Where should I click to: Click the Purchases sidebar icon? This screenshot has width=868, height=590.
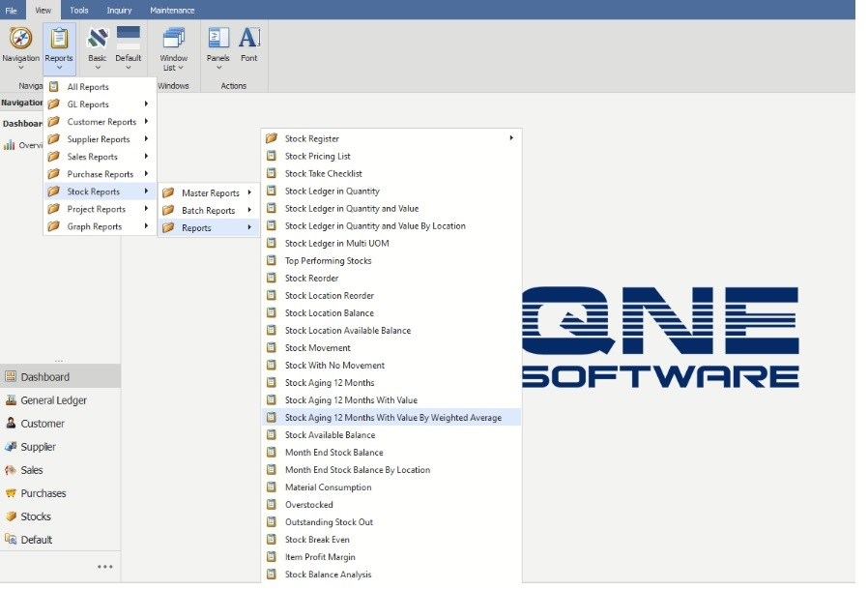click(x=11, y=493)
